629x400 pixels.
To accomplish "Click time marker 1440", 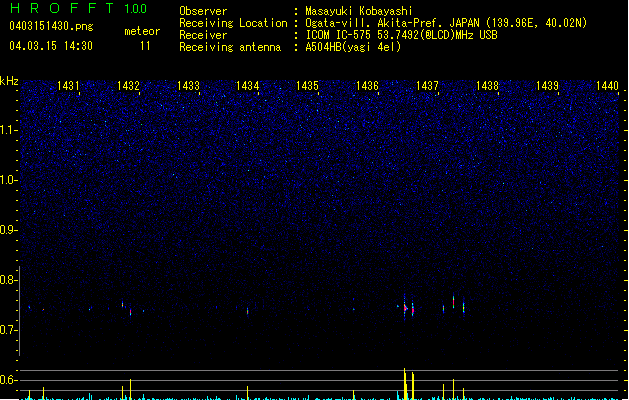I will coord(607,86).
